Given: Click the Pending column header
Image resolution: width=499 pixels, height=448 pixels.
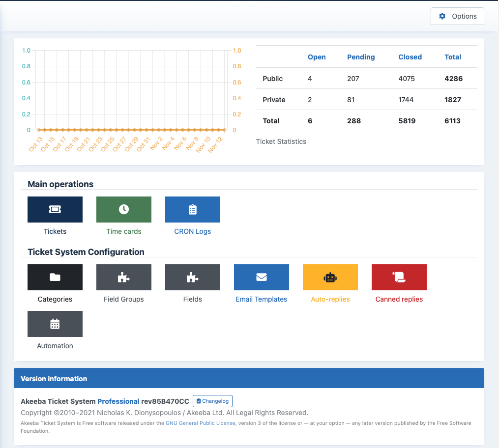Looking at the screenshot, I should [361, 57].
